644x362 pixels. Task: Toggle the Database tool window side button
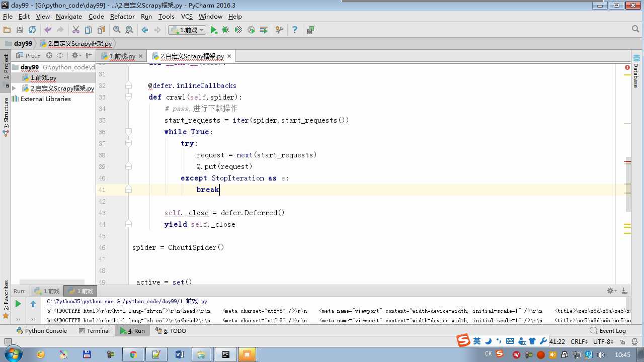636,70
